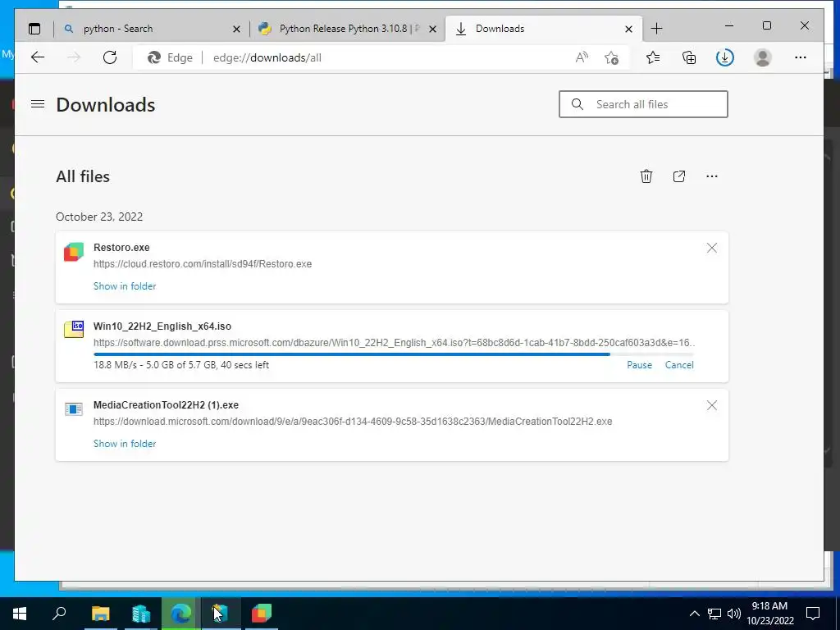
Task: Click the MediaCreationTool file icon
Action: pos(74,409)
